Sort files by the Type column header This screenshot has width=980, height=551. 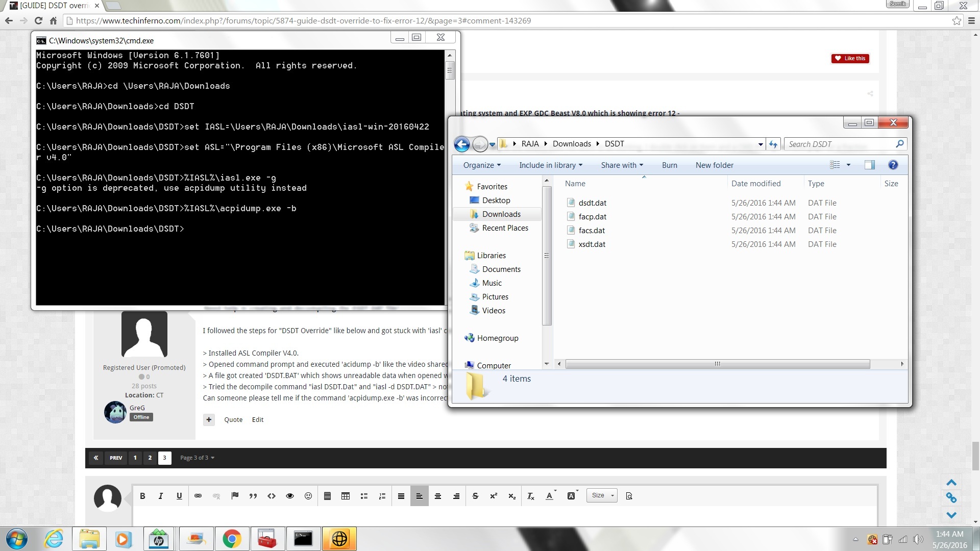[x=841, y=184]
